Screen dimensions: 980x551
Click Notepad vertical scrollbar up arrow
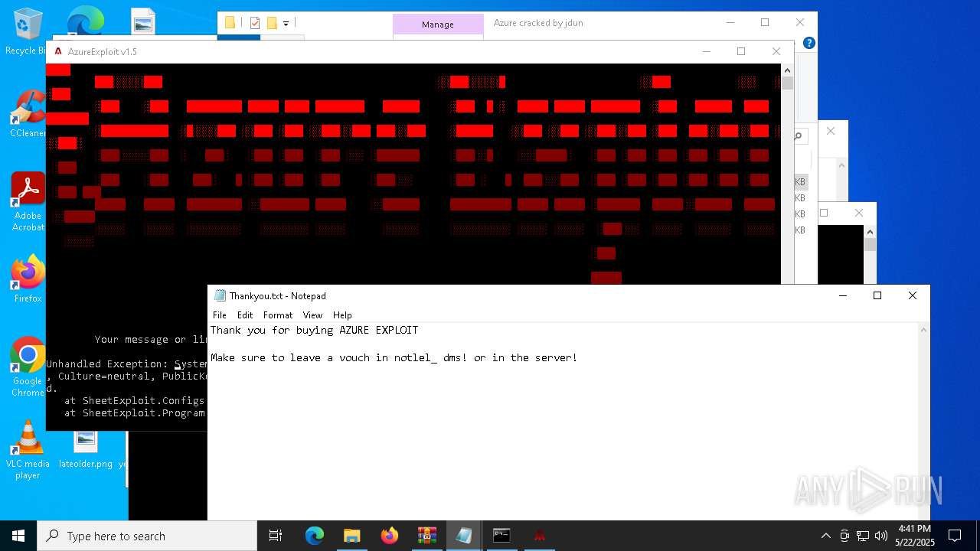[x=923, y=330]
